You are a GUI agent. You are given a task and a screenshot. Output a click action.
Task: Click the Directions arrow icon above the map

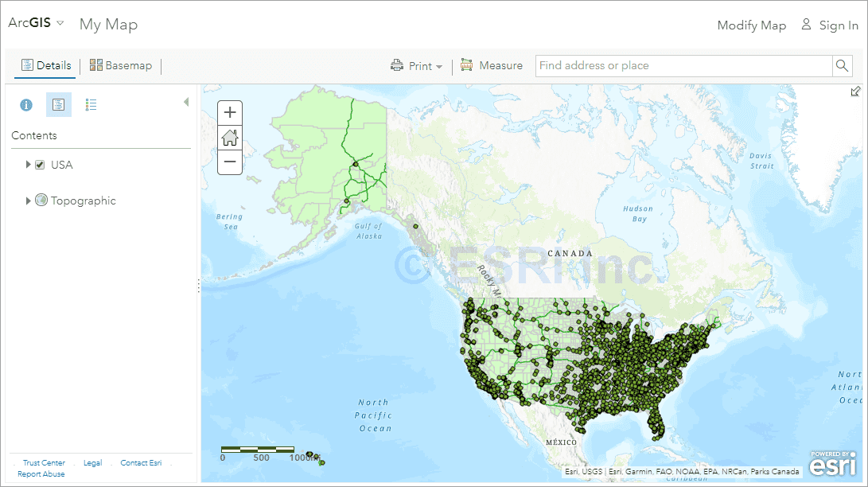click(x=856, y=92)
